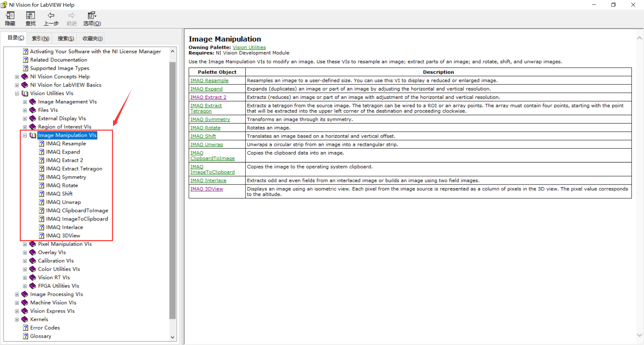Click the book icon beside NI Vision Concepts Help
The height and width of the screenshot is (345, 644).
[x=24, y=76]
